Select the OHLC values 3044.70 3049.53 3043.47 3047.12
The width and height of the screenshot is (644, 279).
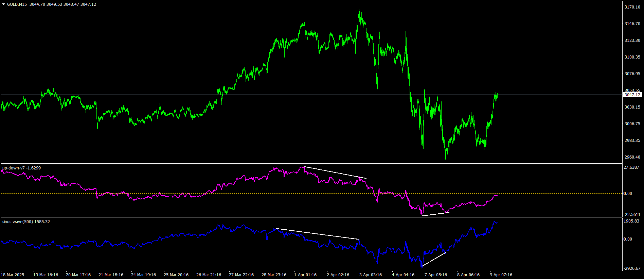coord(63,4)
